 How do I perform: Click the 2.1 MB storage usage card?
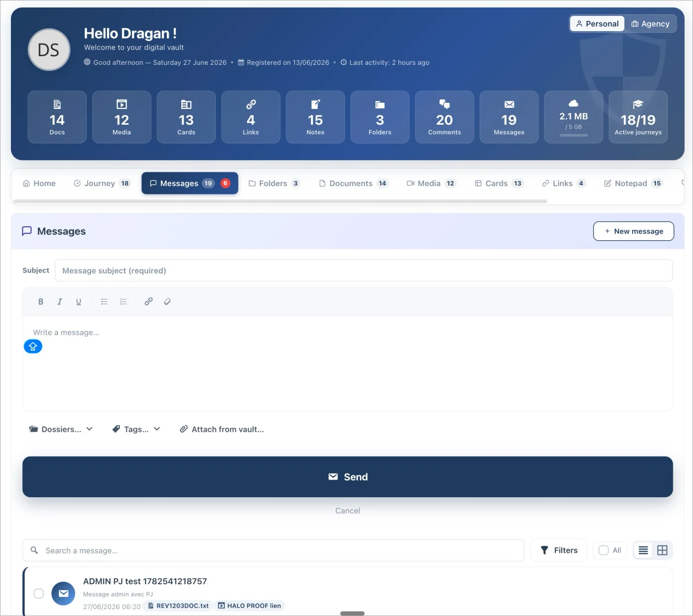pos(574,117)
